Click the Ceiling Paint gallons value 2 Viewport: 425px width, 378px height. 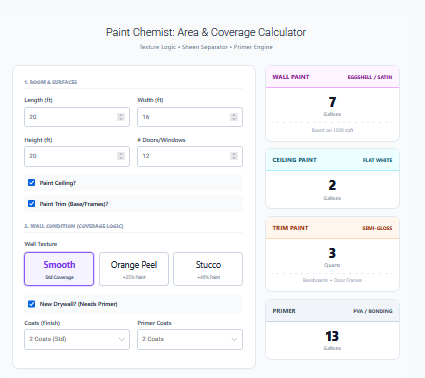click(332, 185)
